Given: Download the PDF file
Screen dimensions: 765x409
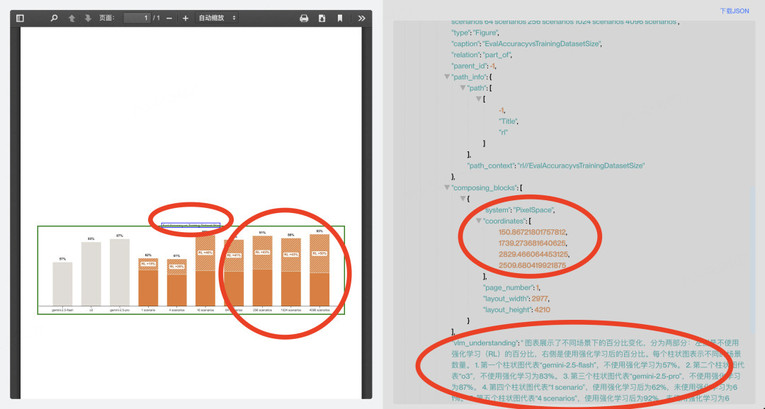Looking at the screenshot, I should pyautogui.click(x=322, y=18).
